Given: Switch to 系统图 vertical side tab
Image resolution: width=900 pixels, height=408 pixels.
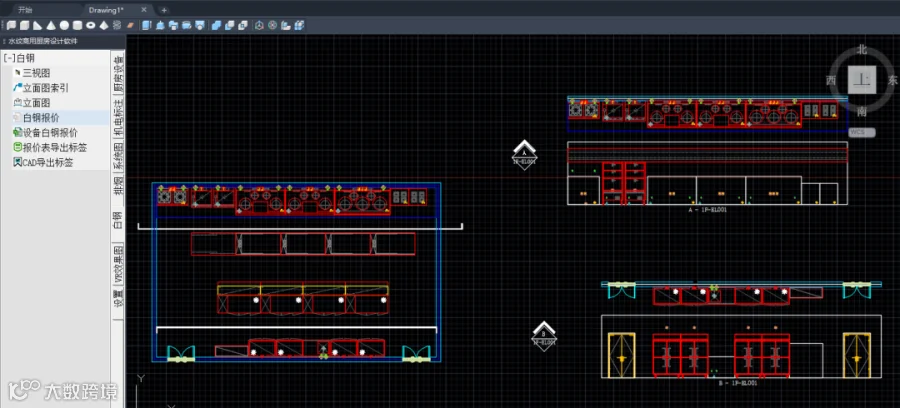Looking at the screenshot, I should tap(118, 154).
